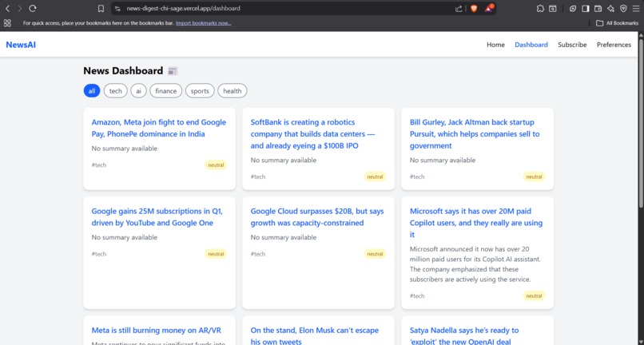Open Leo AI sparkle icon
Screen dimensions: 644x345
point(610,8)
